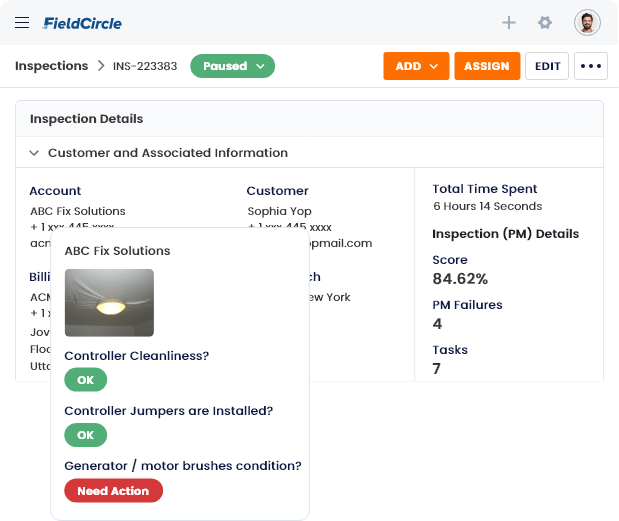
Task: Click the ASSIGN button
Action: coord(487,66)
